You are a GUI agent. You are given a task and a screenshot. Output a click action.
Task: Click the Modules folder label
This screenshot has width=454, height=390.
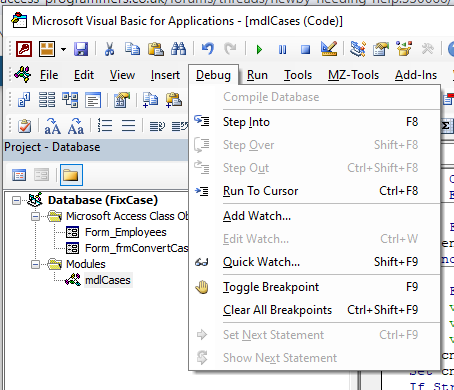pyautogui.click(x=86, y=264)
